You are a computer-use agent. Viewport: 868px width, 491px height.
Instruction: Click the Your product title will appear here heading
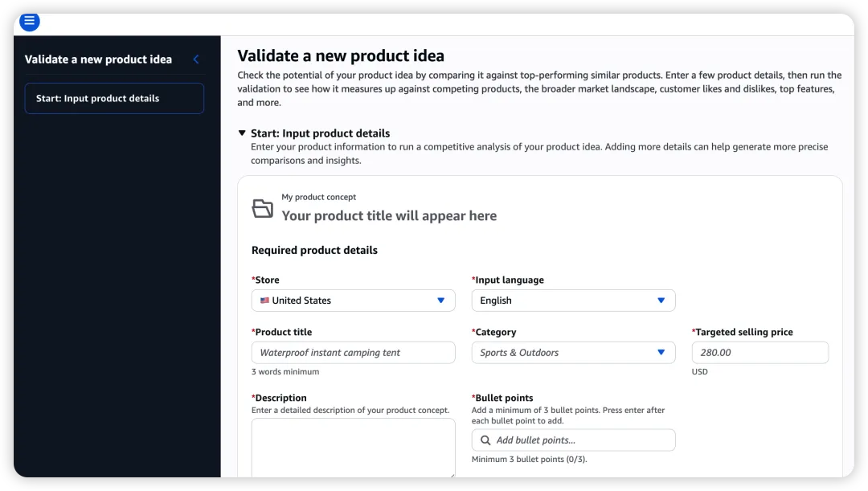[x=389, y=216]
